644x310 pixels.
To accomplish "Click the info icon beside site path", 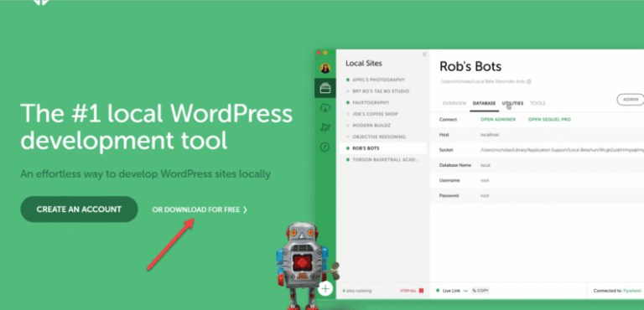I will (x=529, y=82).
